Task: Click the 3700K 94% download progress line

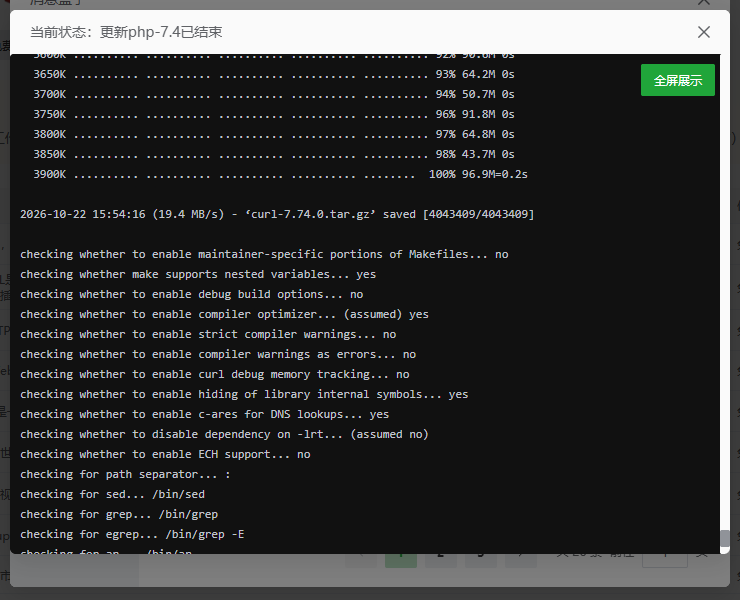Action: [274, 94]
